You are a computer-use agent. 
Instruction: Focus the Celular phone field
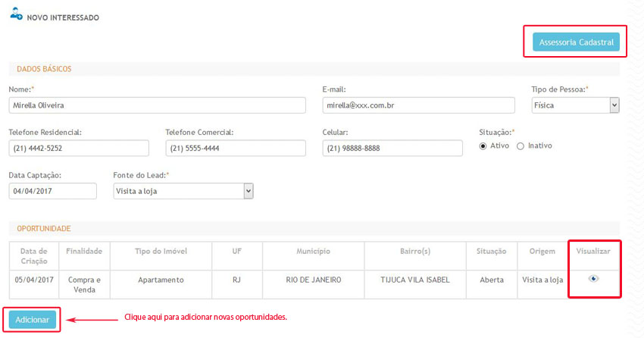(392, 149)
